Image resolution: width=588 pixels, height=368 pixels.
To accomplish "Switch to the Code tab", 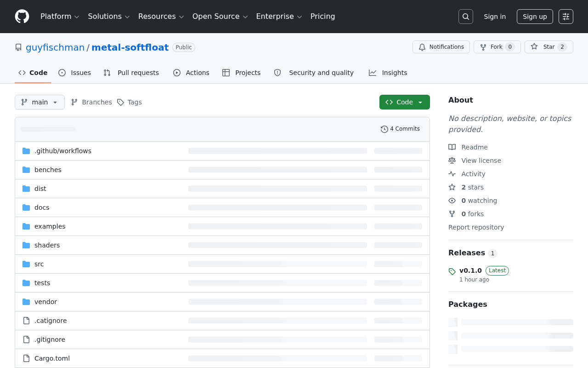I will [33, 73].
